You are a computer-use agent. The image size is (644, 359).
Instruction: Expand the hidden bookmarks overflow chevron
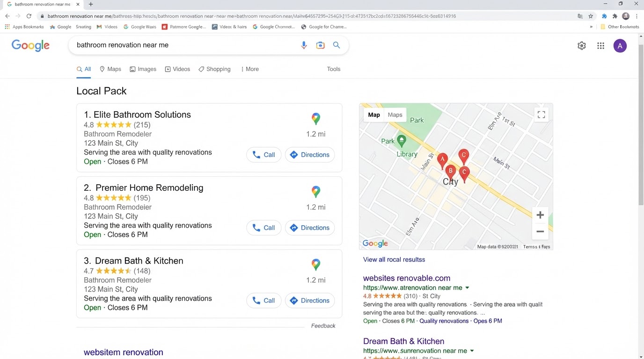pos(591,27)
